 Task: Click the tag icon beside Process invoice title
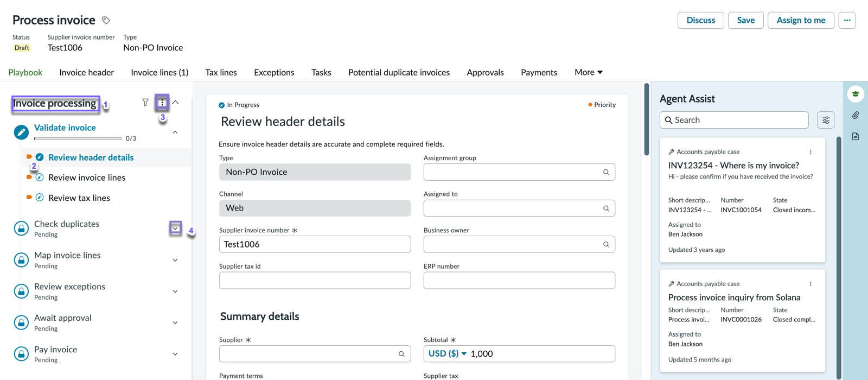pos(106,20)
